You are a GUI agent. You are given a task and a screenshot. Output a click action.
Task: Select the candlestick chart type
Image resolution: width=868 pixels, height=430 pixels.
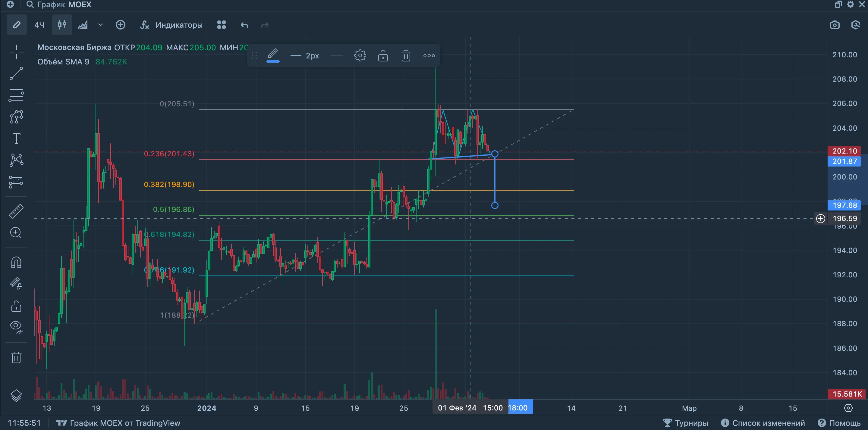coord(62,25)
